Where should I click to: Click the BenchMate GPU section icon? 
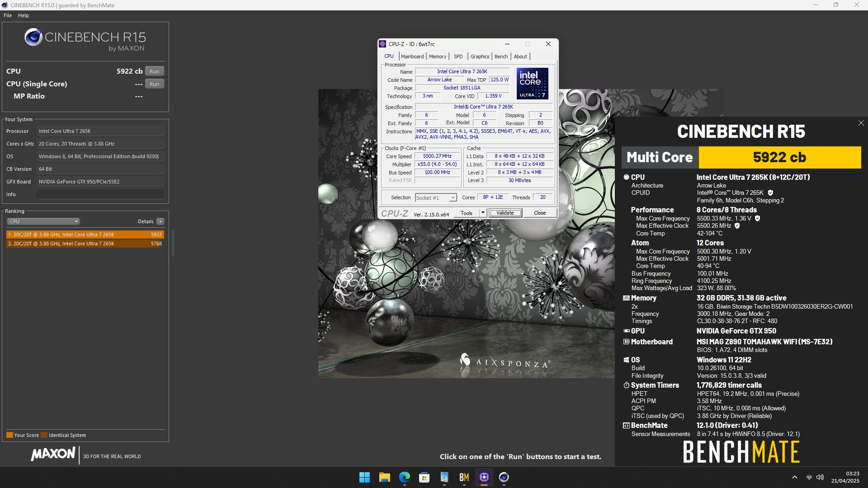[626, 331]
